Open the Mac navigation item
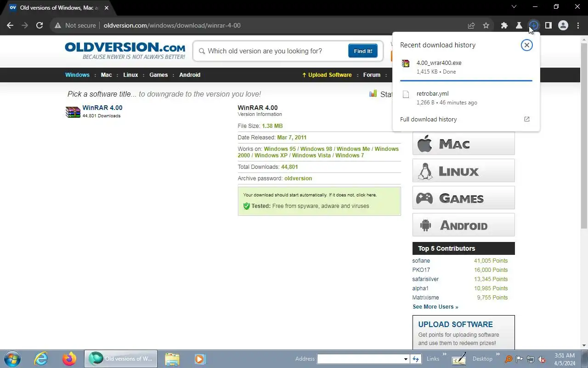Image resolution: width=588 pixels, height=368 pixels. click(x=106, y=75)
